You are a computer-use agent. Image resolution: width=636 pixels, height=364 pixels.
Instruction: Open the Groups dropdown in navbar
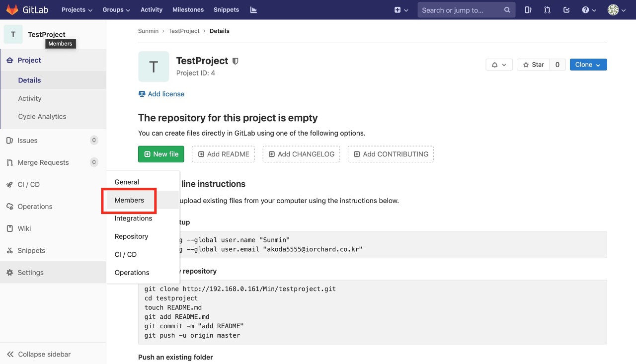pos(116,9)
